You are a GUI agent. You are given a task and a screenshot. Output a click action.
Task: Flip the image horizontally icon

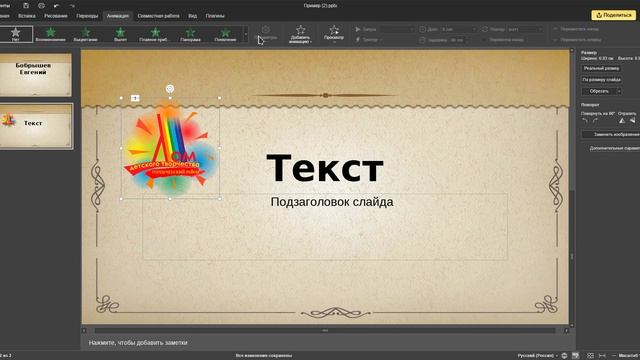[622, 121]
